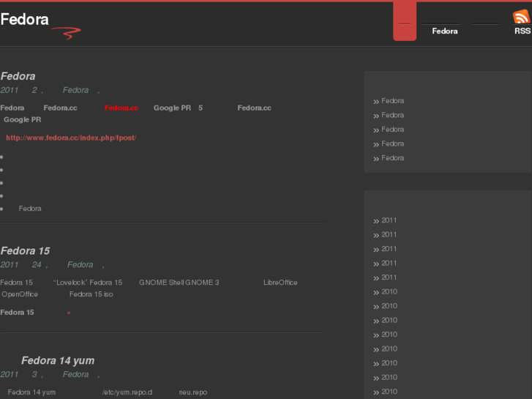
Task: Open the orange RSS feed icon
Action: tap(521, 16)
